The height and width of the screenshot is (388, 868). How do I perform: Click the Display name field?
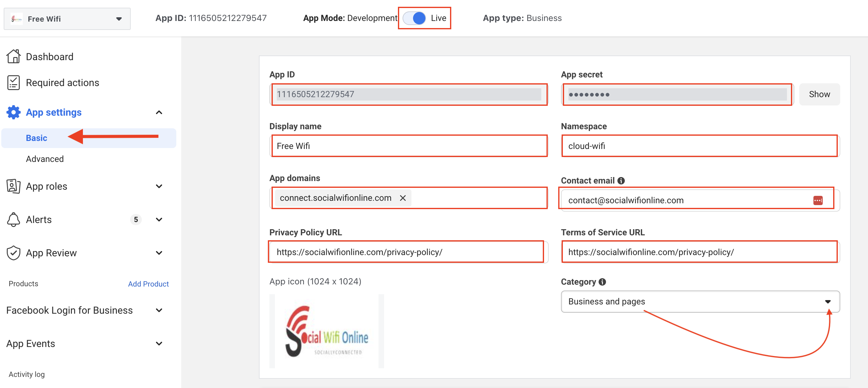tap(409, 146)
